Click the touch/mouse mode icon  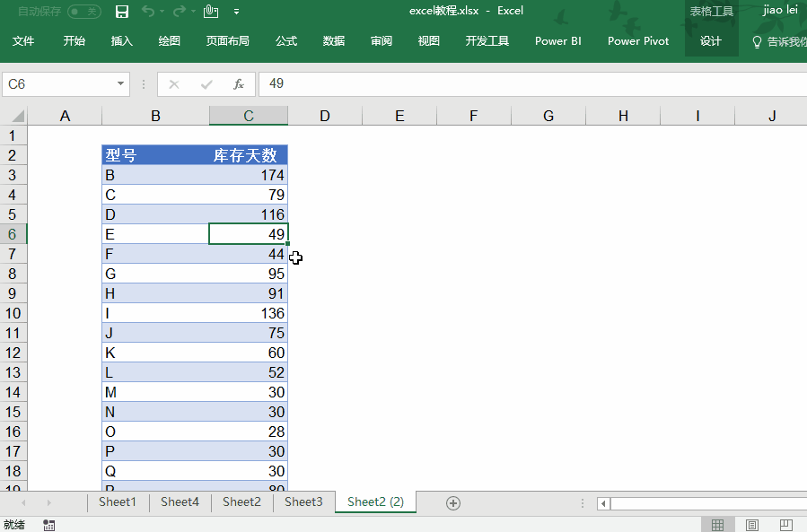[x=211, y=12]
